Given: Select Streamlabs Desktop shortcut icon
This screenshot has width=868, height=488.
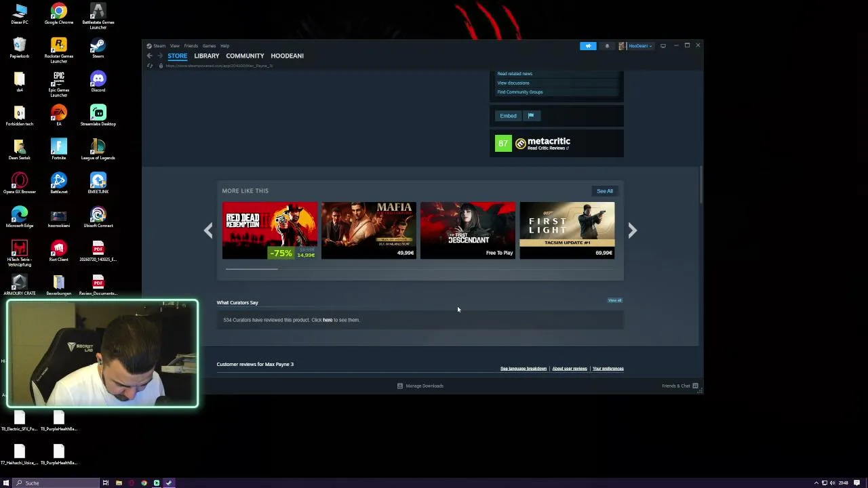Looking at the screenshot, I should point(98,116).
